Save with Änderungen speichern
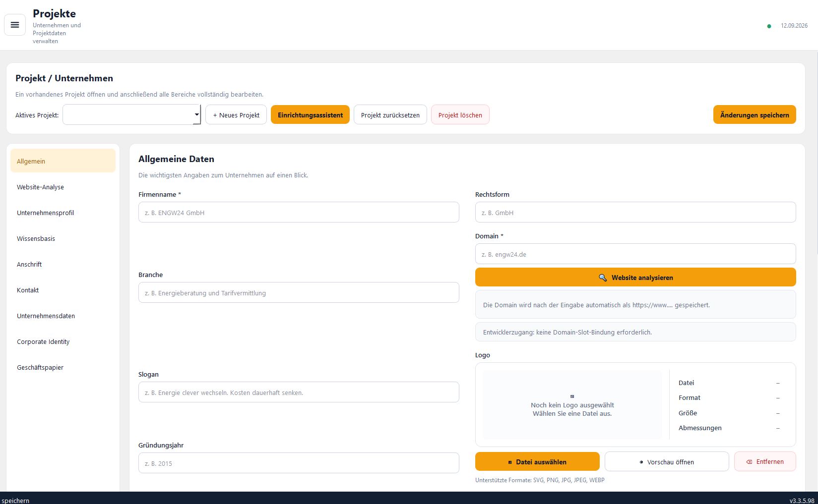818x504 pixels. coord(755,114)
